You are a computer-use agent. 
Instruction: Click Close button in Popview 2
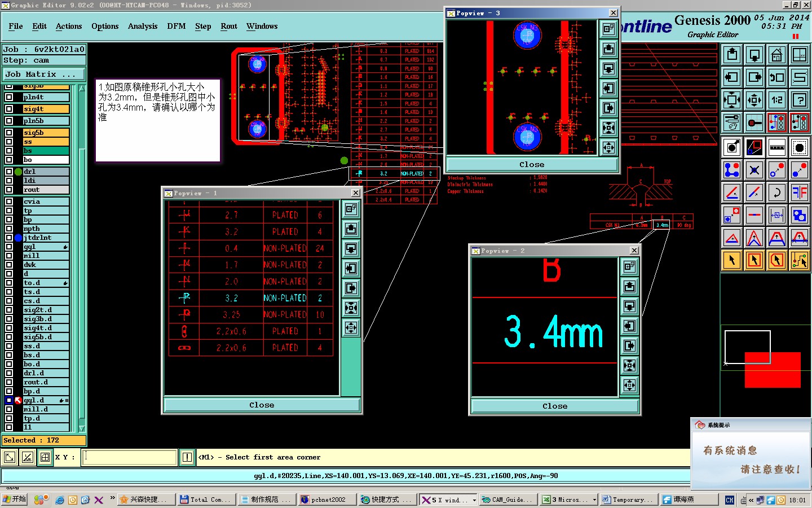pos(555,406)
